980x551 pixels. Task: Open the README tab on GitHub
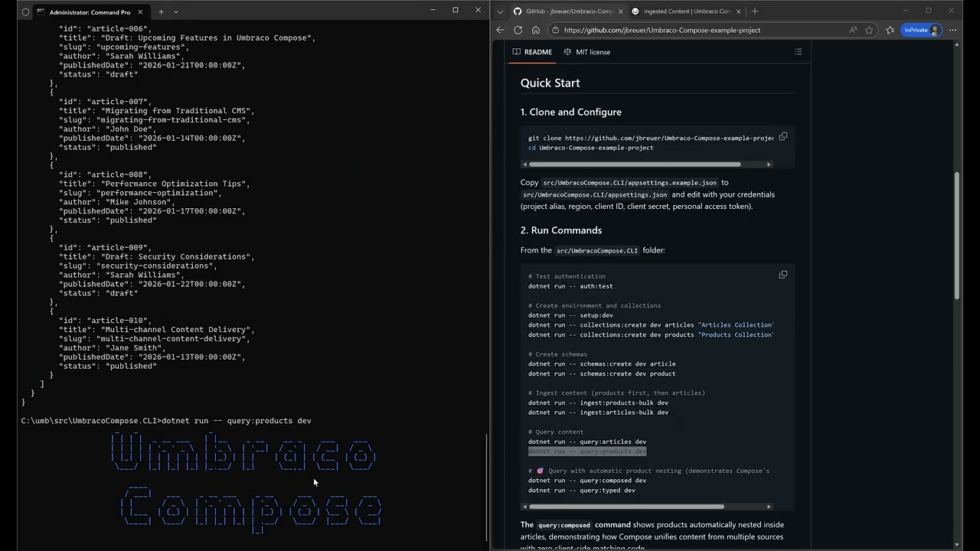(x=532, y=52)
